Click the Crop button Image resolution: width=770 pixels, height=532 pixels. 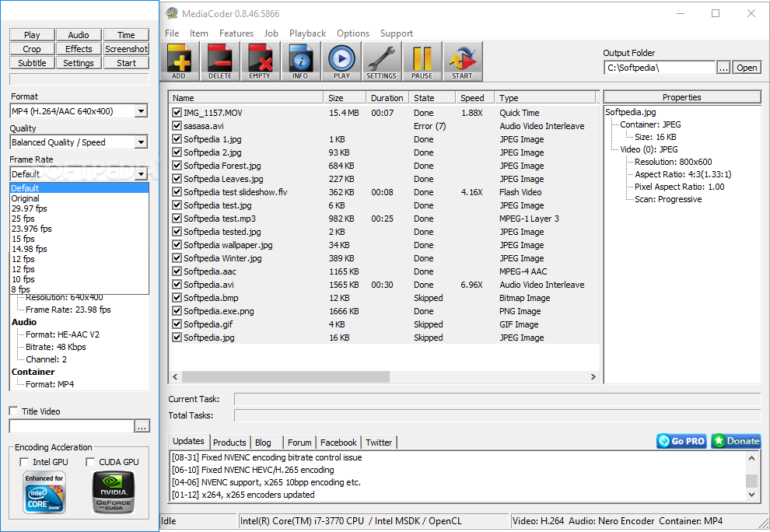coord(32,49)
